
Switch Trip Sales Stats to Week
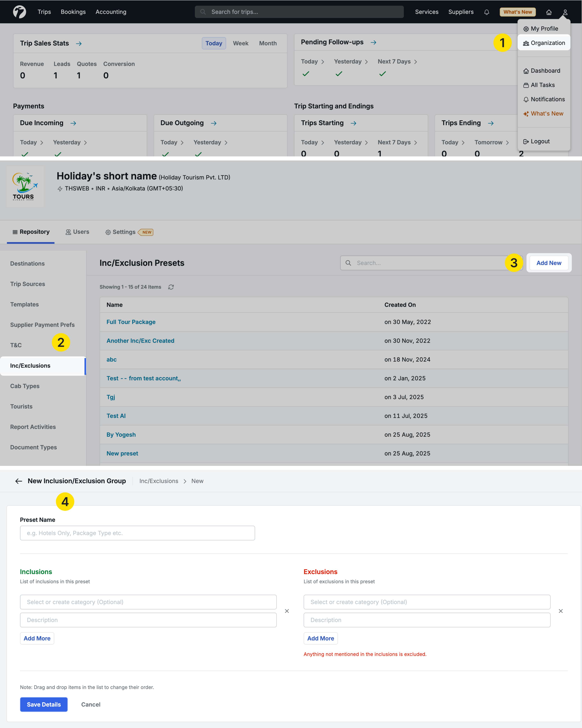pos(240,43)
